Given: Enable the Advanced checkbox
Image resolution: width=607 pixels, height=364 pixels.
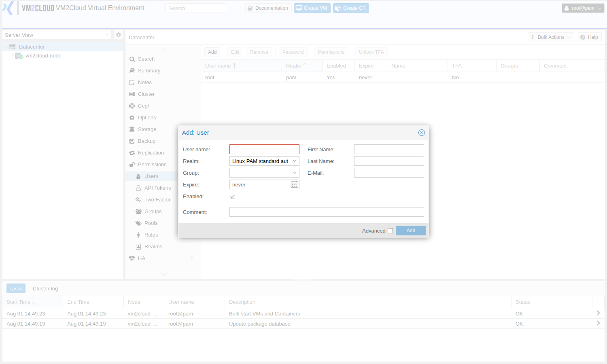Looking at the screenshot, I should coord(390,231).
